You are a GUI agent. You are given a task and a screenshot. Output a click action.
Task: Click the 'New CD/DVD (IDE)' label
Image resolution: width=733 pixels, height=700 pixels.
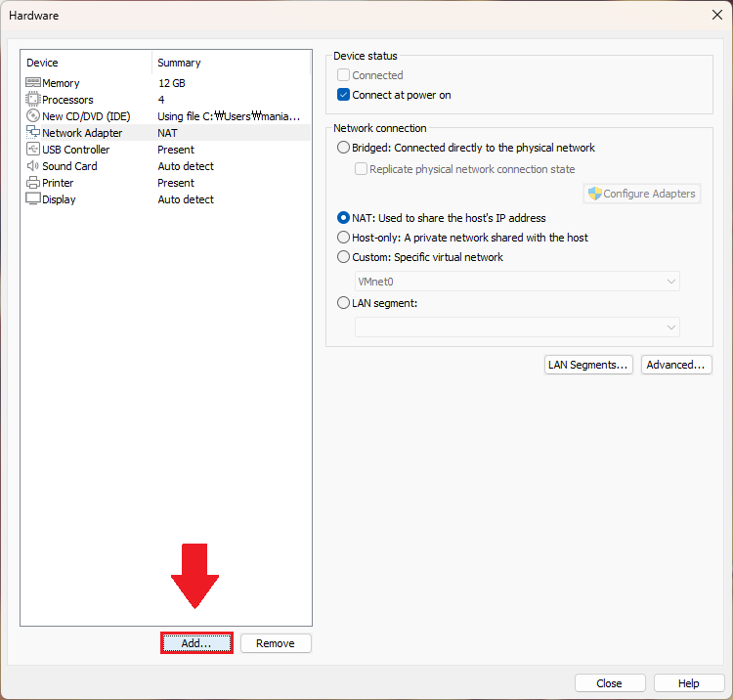[86, 116]
